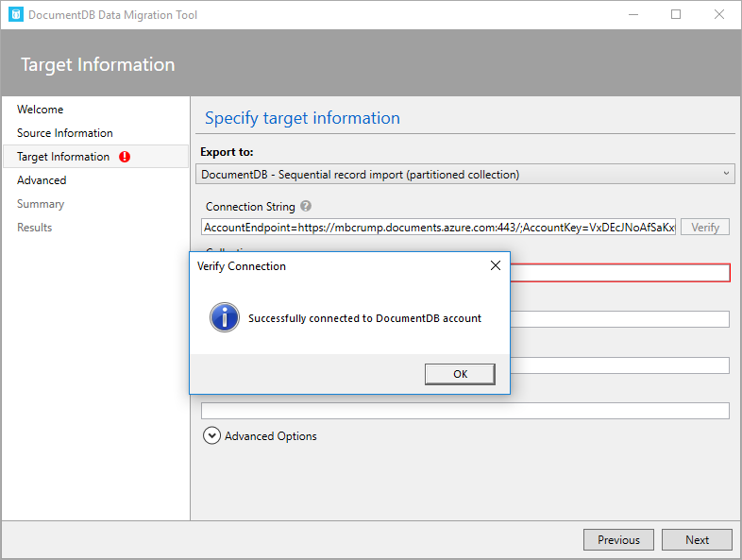Screen dimensions: 742x560
Task: Click the Verify button
Action: coord(704,228)
